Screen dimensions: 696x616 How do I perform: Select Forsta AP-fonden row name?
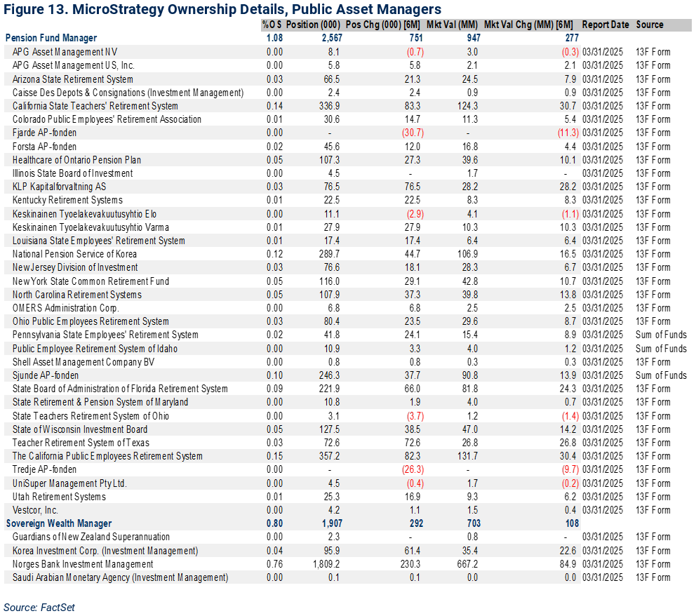click(44, 147)
